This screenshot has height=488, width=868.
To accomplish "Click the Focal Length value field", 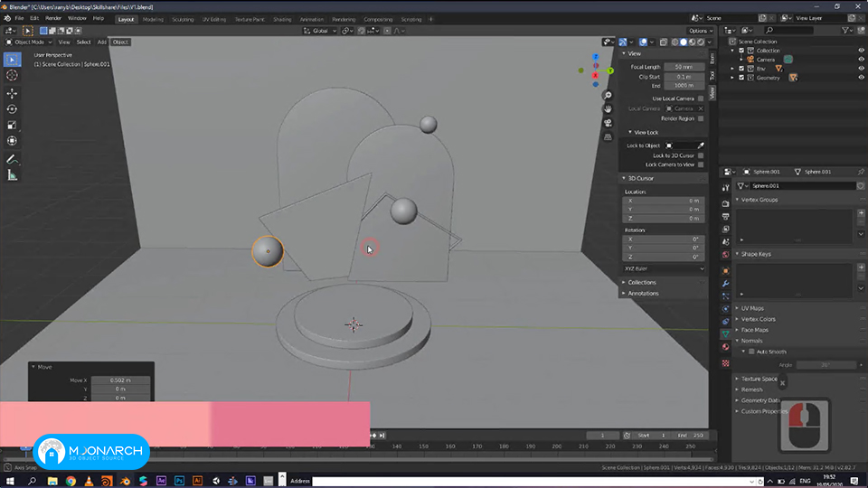I will pos(684,67).
